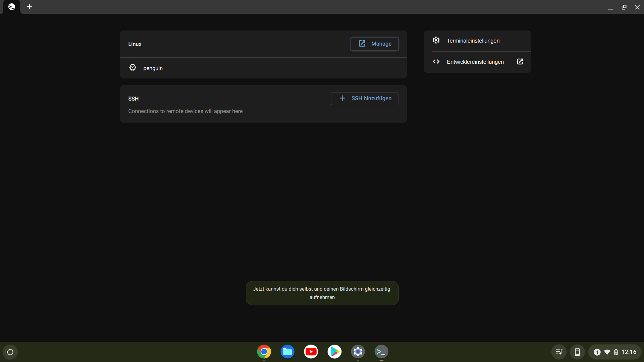This screenshot has height=362, width=644.
Task: Select the penguin container icon
Action: coord(132,67)
